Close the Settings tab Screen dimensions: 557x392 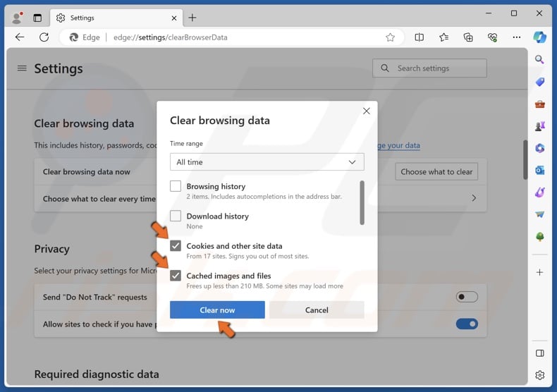174,18
